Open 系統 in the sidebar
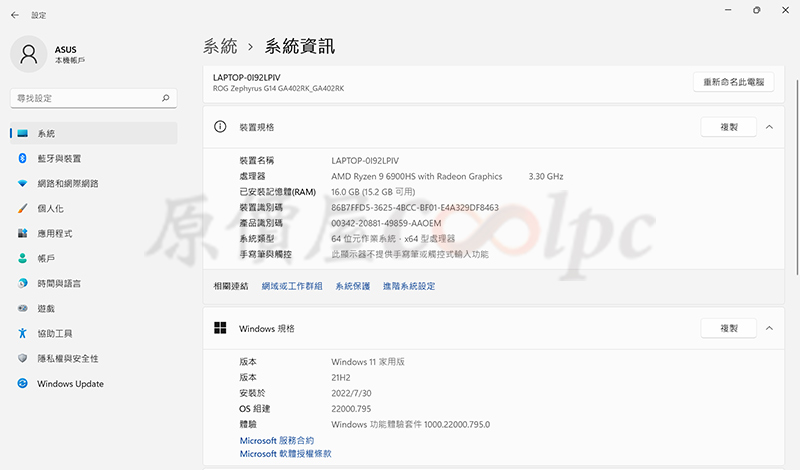This screenshot has height=470, width=800. point(94,133)
